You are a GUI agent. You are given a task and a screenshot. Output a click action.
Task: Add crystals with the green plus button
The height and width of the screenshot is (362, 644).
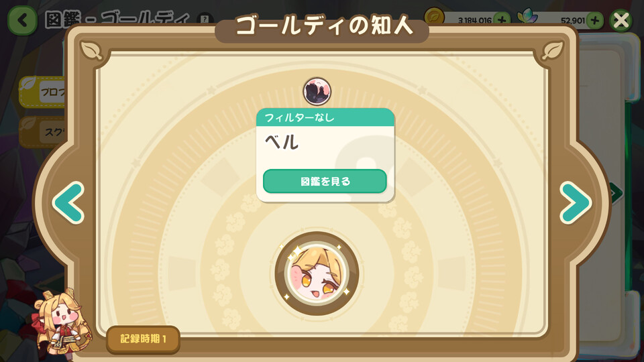pyautogui.click(x=595, y=20)
